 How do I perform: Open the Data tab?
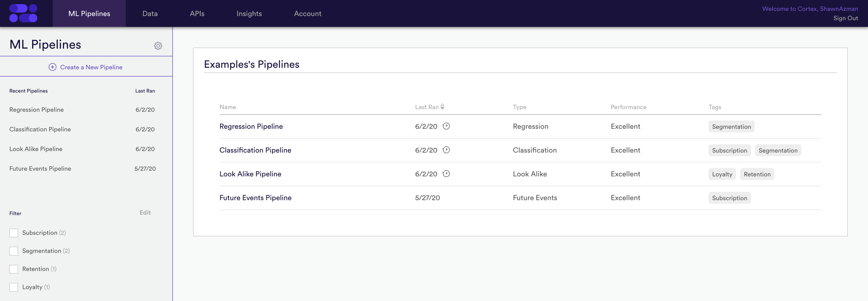tap(150, 13)
